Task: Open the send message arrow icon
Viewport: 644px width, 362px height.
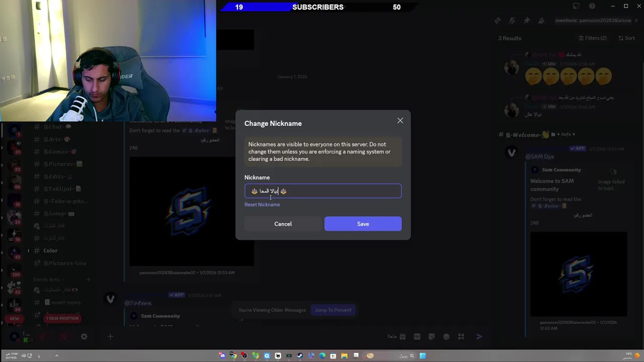Action: [479, 337]
